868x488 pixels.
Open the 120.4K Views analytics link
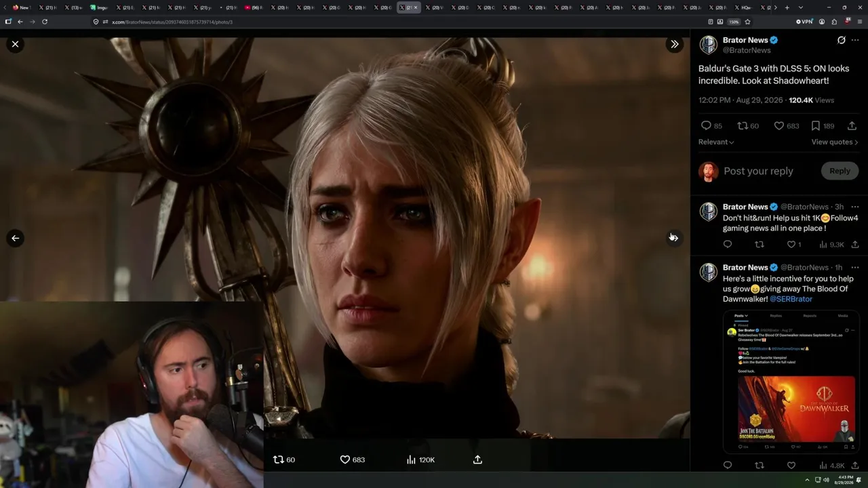(811, 100)
